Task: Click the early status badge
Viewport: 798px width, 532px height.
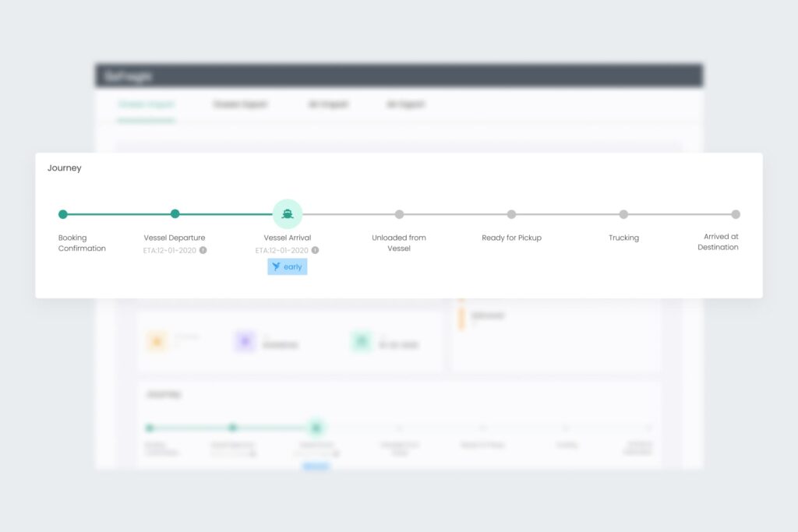Action: pos(288,266)
